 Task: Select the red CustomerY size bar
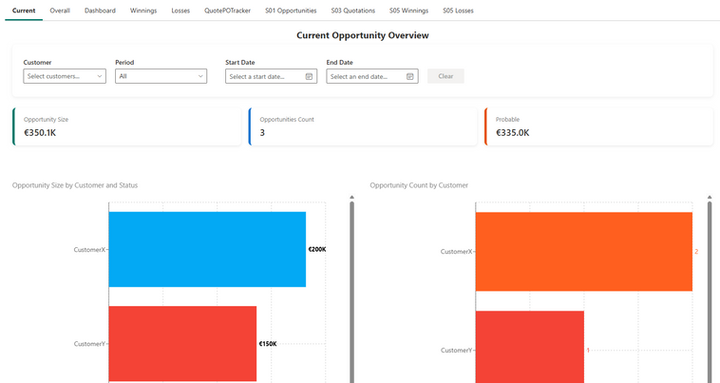point(182,344)
